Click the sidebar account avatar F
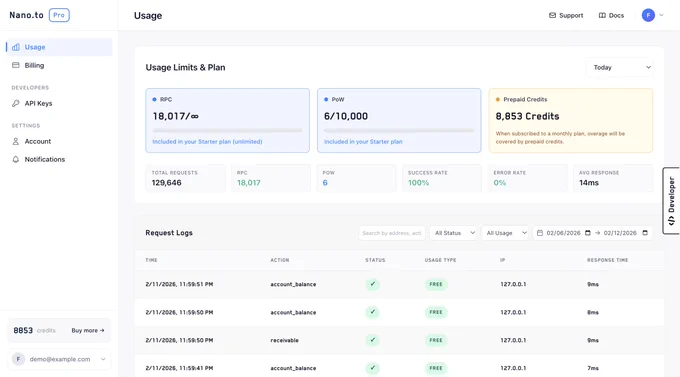Screen dimensions: 680x377 tap(18, 359)
